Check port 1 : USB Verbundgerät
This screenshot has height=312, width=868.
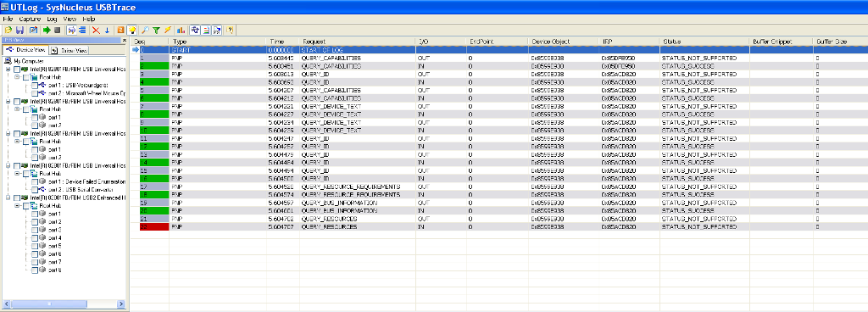click(34, 85)
